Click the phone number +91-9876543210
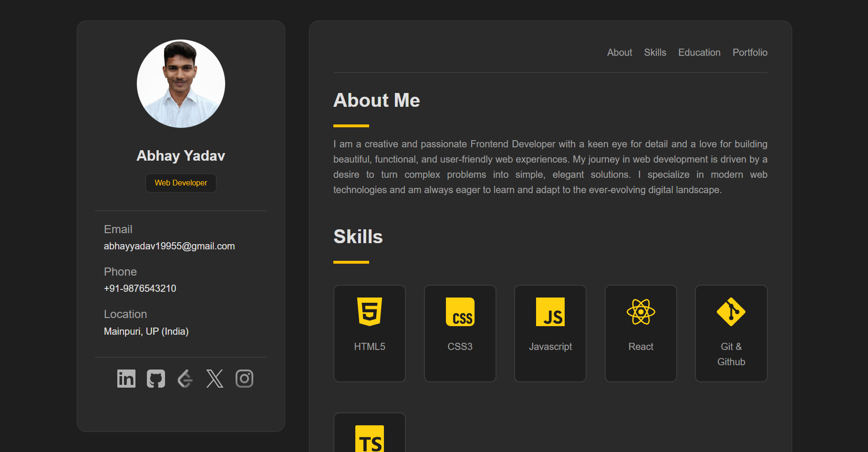The image size is (868, 452). pos(140,288)
